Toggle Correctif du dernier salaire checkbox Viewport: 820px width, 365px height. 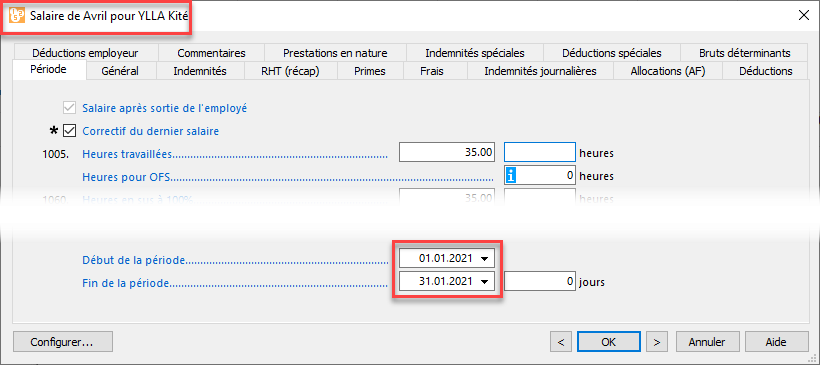point(70,131)
